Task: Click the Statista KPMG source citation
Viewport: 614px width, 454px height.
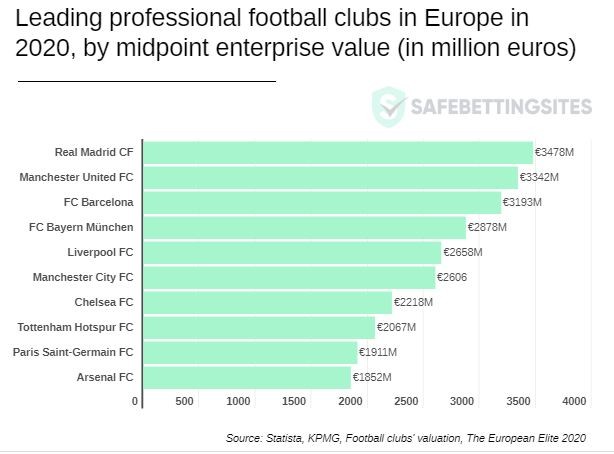Action: [x=405, y=438]
